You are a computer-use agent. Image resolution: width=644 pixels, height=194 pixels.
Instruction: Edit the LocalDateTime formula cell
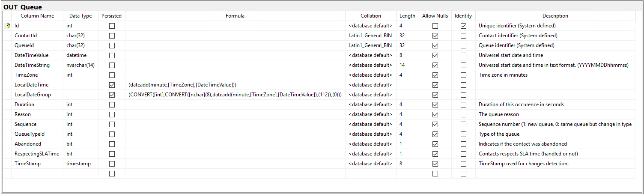click(235, 85)
